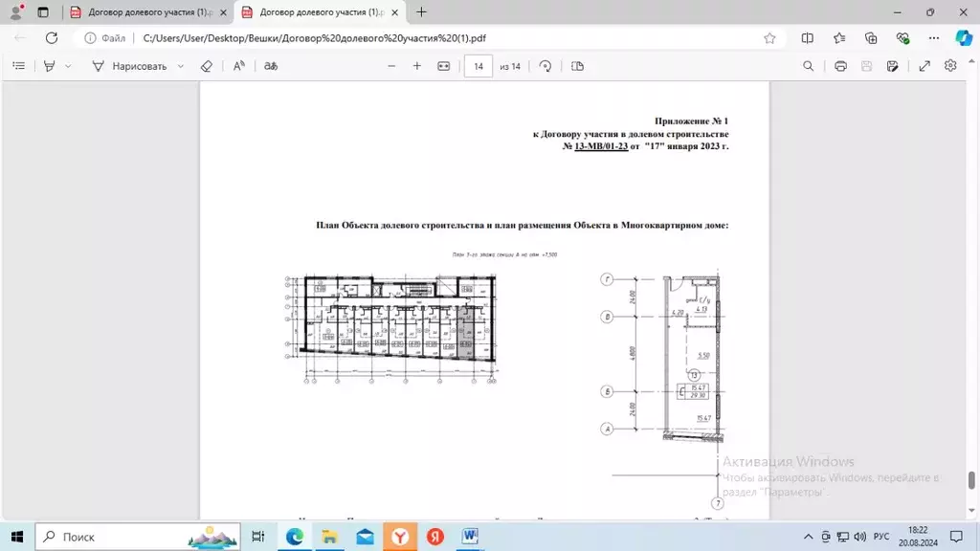Screen dimensions: 980x551
Task: Open the browser three-dot settings menu
Action: click(933, 38)
